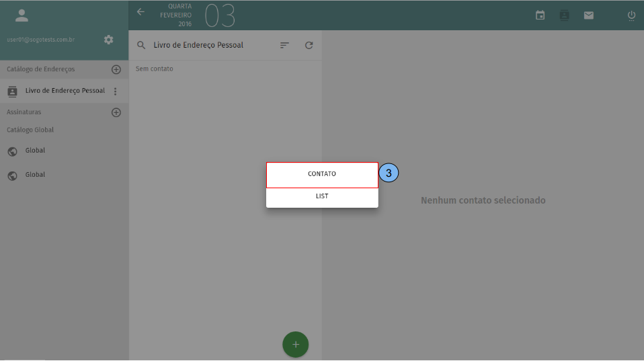Click the user avatar icon
The image size is (644, 361).
(22, 15)
